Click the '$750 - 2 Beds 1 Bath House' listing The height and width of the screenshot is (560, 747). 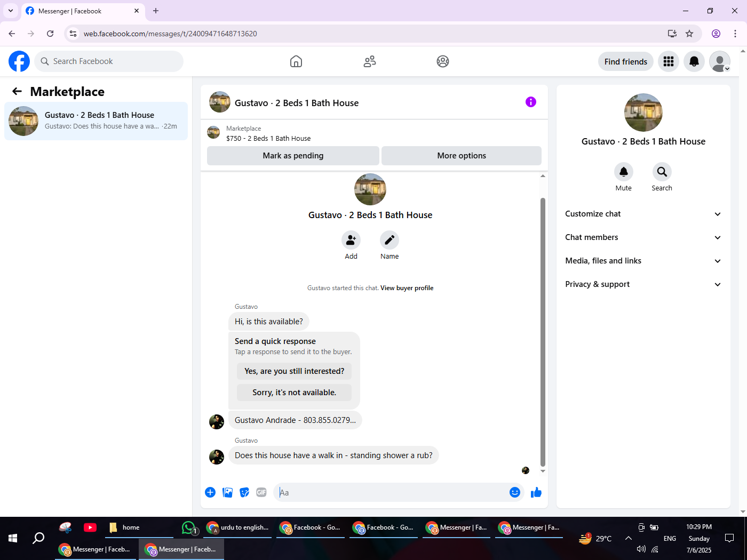(x=268, y=138)
